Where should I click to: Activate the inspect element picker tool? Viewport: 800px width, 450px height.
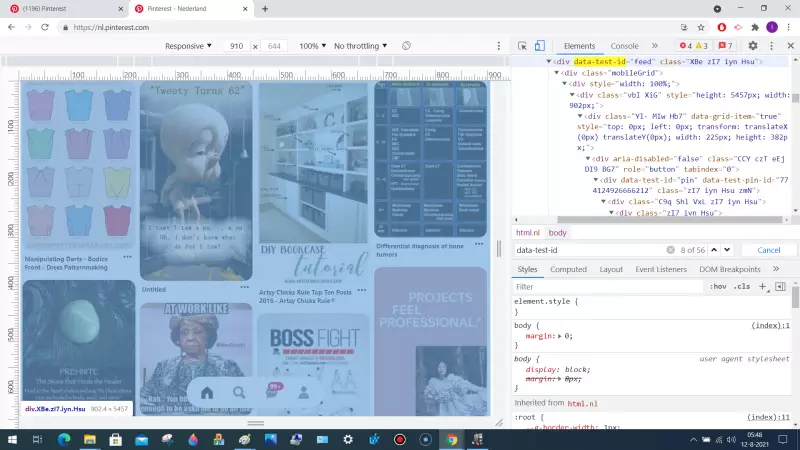523,46
